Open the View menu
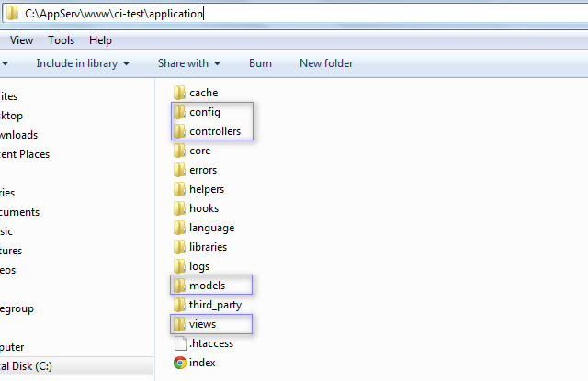 21,40
